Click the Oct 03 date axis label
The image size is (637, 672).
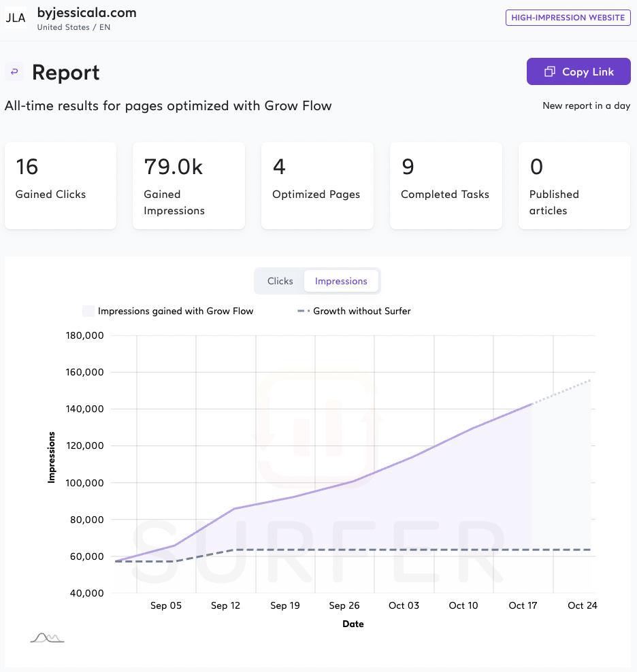pyautogui.click(x=404, y=605)
